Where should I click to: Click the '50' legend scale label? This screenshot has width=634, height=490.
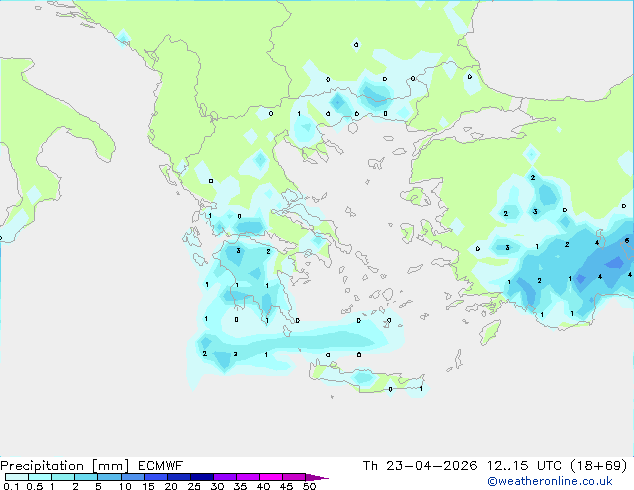(x=309, y=486)
